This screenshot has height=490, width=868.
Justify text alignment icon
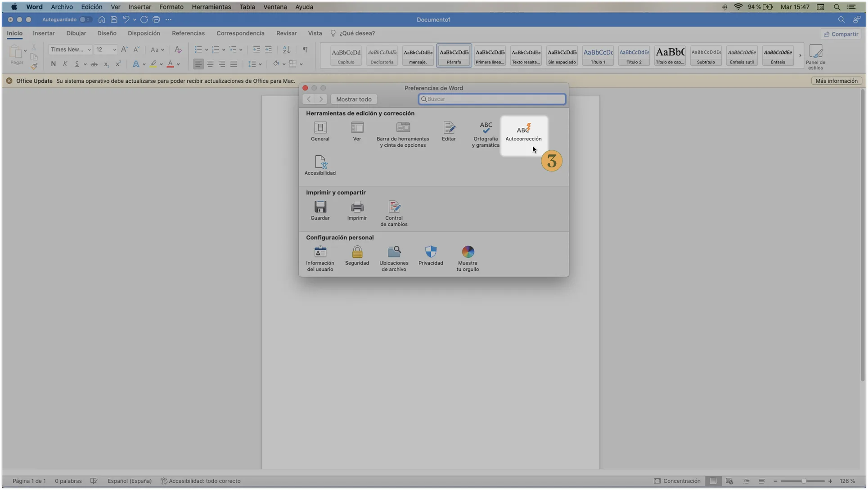(234, 64)
